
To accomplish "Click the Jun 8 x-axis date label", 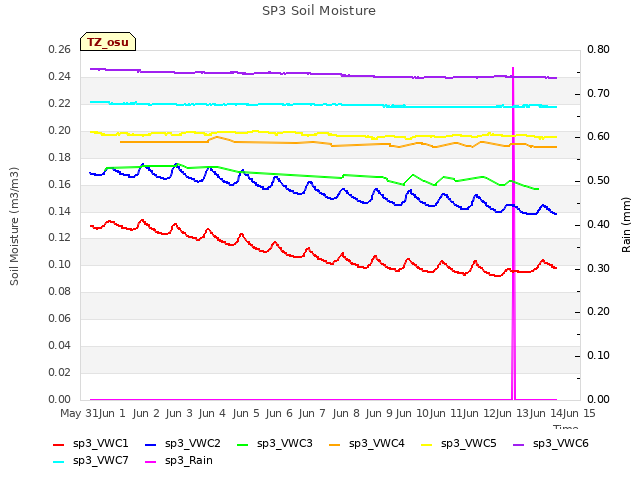I will pyautogui.click(x=346, y=413).
